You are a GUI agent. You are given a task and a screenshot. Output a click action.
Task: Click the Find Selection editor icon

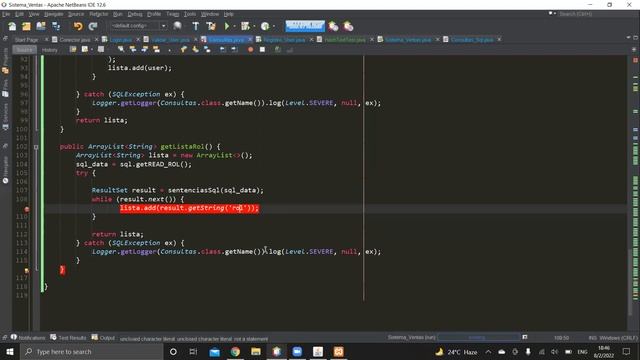121,49
